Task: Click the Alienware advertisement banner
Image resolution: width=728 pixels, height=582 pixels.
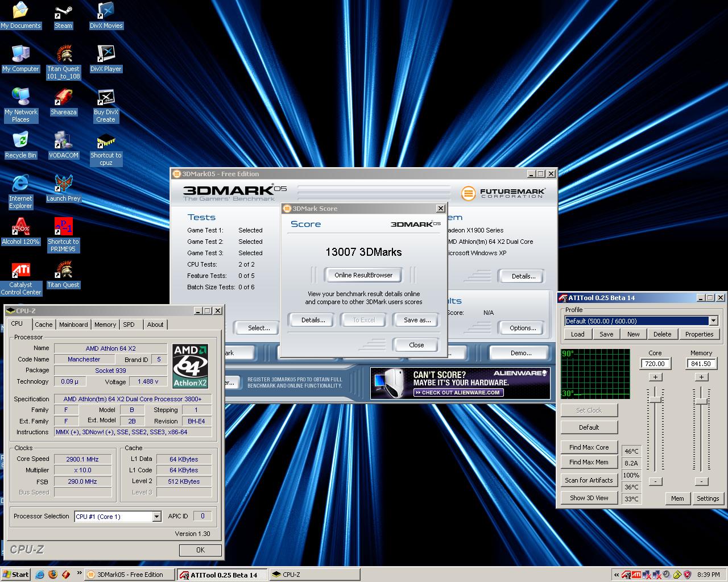Action: pyautogui.click(x=460, y=383)
